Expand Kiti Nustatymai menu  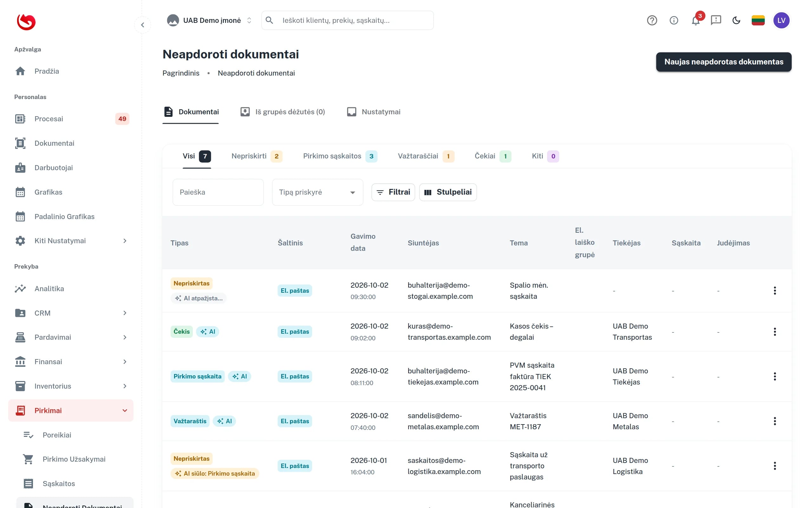(x=71, y=241)
